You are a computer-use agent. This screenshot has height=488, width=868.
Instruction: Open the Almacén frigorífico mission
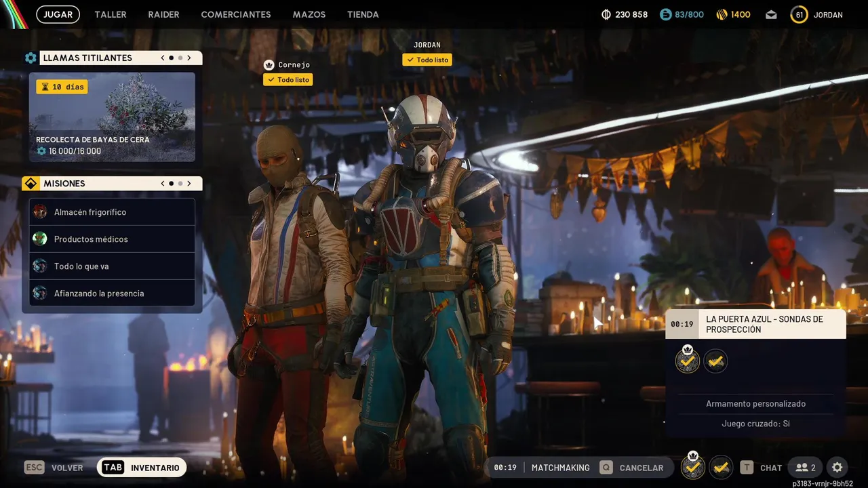pyautogui.click(x=112, y=212)
